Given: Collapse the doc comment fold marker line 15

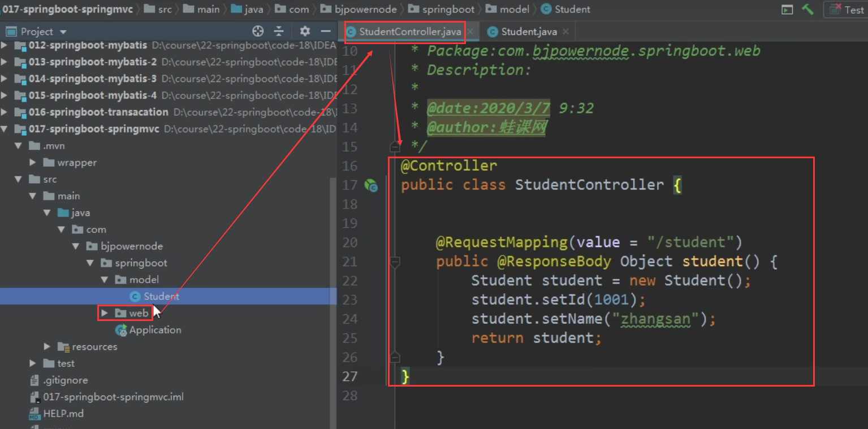Looking at the screenshot, I should 395,147.
